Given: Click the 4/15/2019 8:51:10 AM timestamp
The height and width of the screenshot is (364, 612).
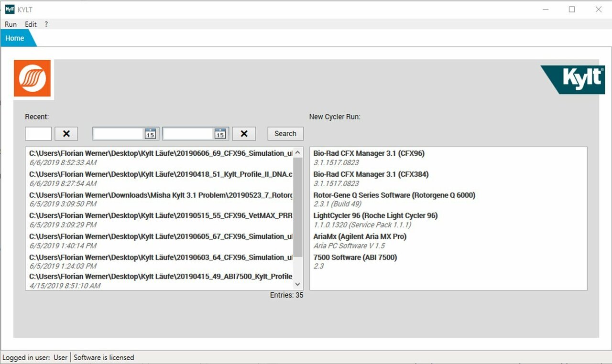Looking at the screenshot, I should [65, 286].
